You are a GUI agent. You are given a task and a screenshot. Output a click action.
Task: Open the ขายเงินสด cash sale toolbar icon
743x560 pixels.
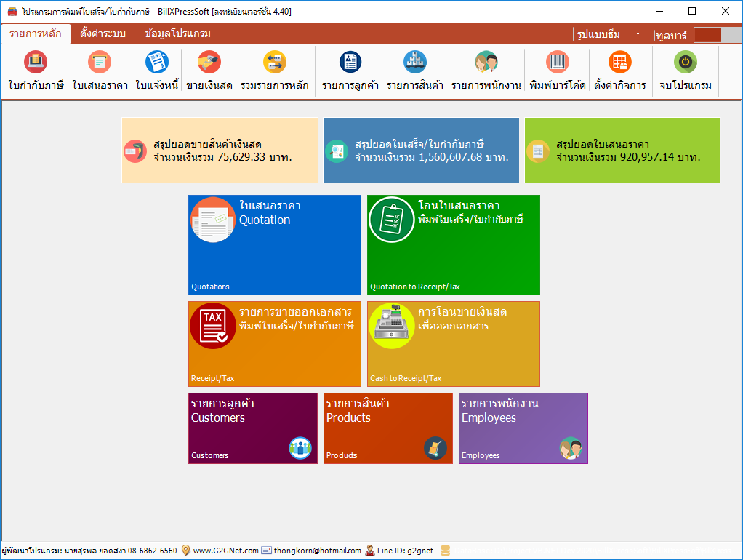[209, 62]
